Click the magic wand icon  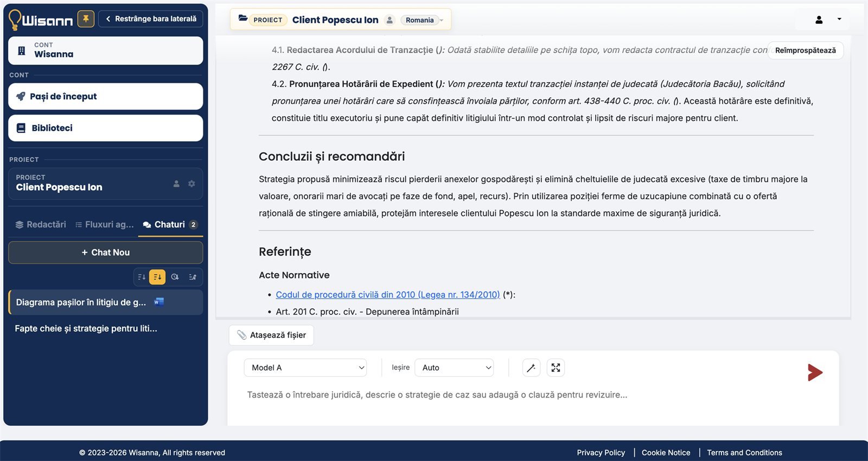point(531,368)
